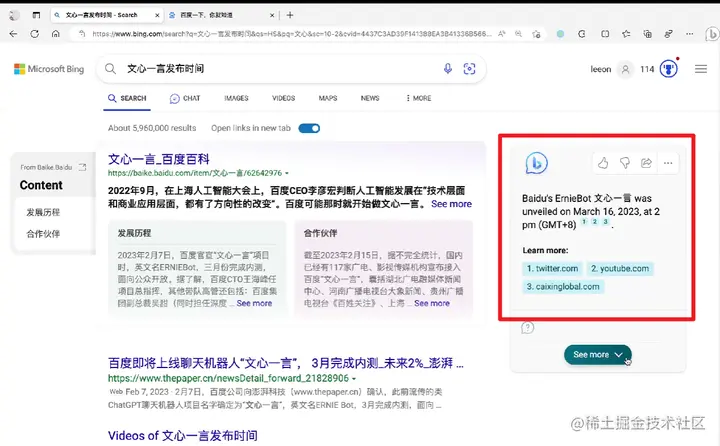
Task: Add this page to favorites star icon
Action: point(536,34)
